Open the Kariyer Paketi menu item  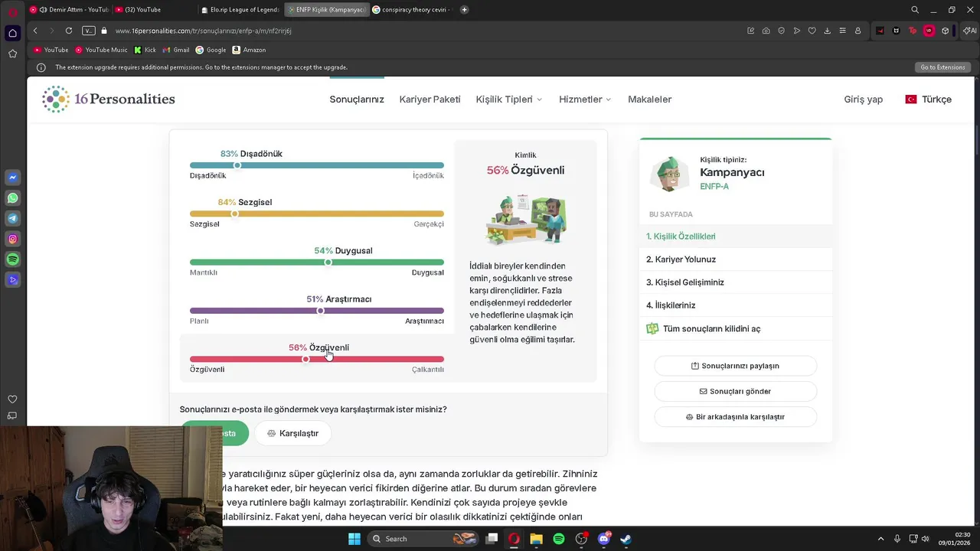(x=430, y=99)
